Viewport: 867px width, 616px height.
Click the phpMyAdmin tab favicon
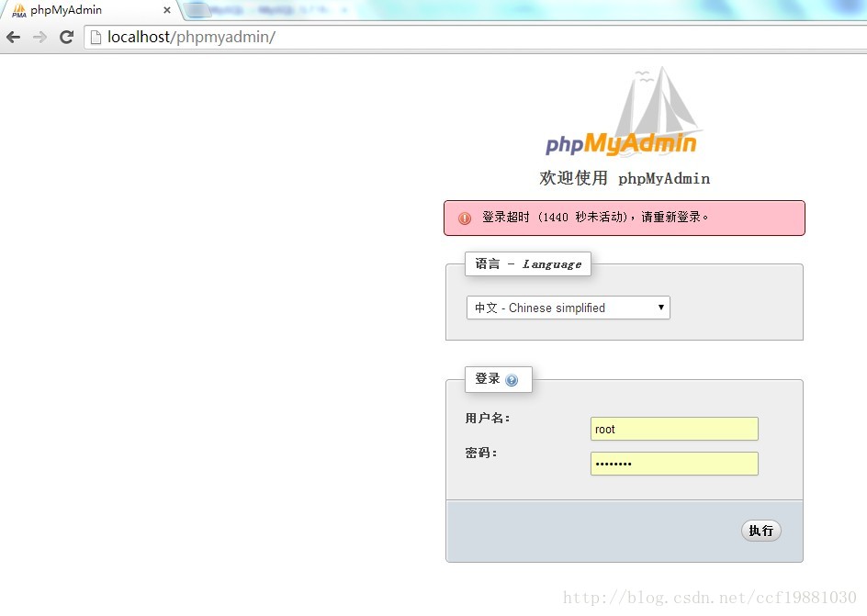18,10
